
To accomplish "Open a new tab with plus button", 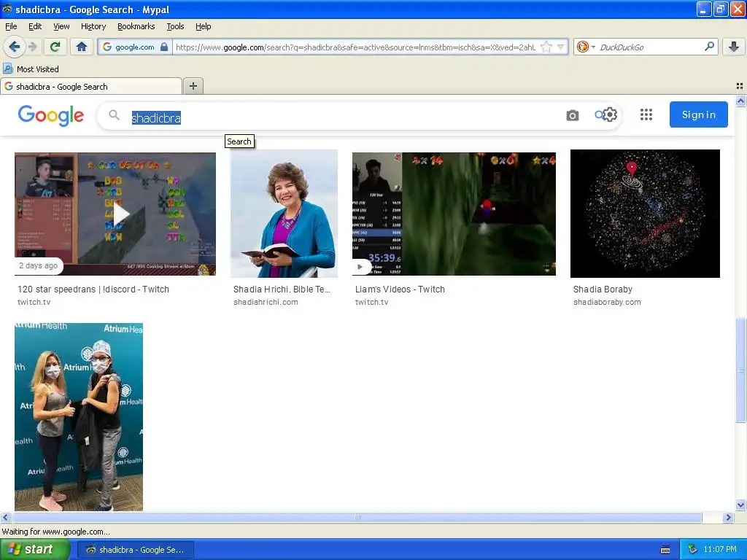I will (193, 86).
